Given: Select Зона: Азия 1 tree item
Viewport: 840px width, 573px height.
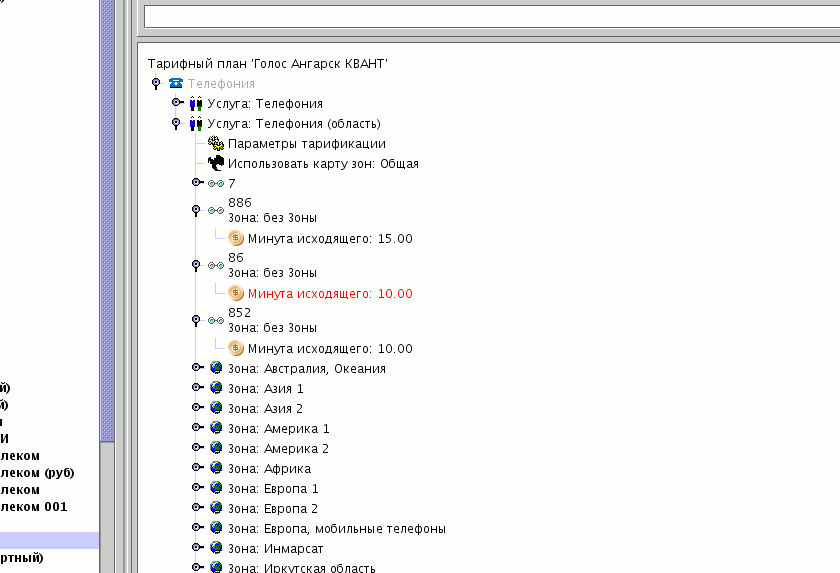Looking at the screenshot, I should [265, 388].
